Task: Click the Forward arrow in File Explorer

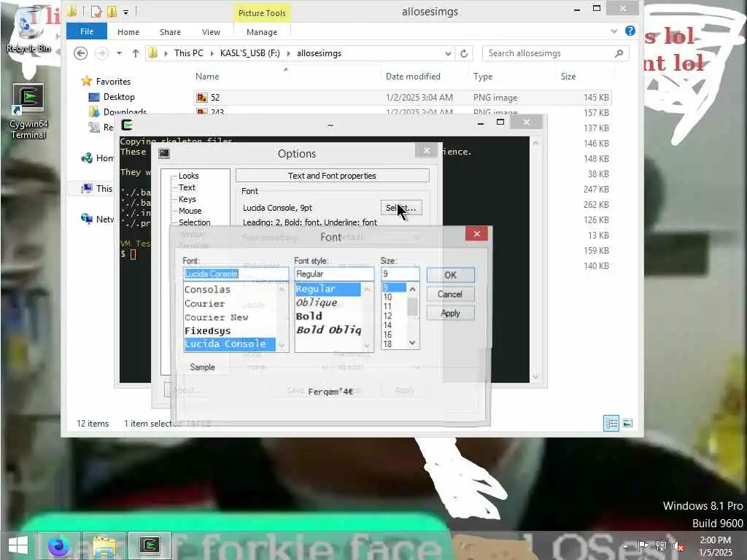Action: point(101,53)
